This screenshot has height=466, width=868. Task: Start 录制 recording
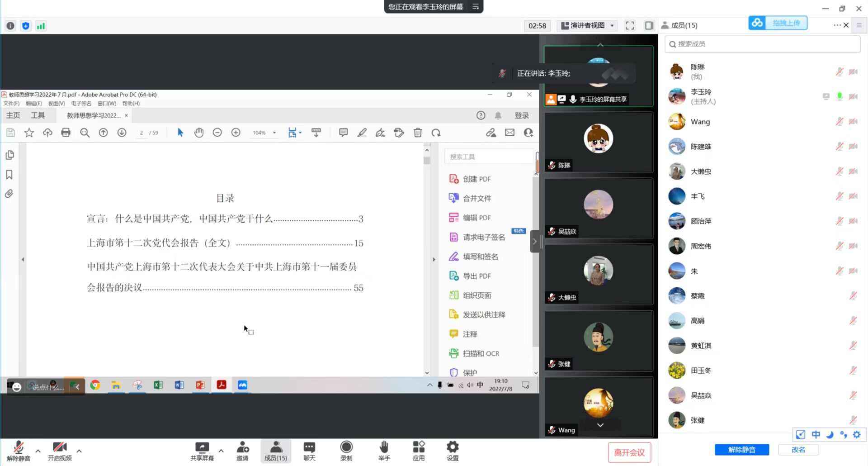tap(346, 451)
